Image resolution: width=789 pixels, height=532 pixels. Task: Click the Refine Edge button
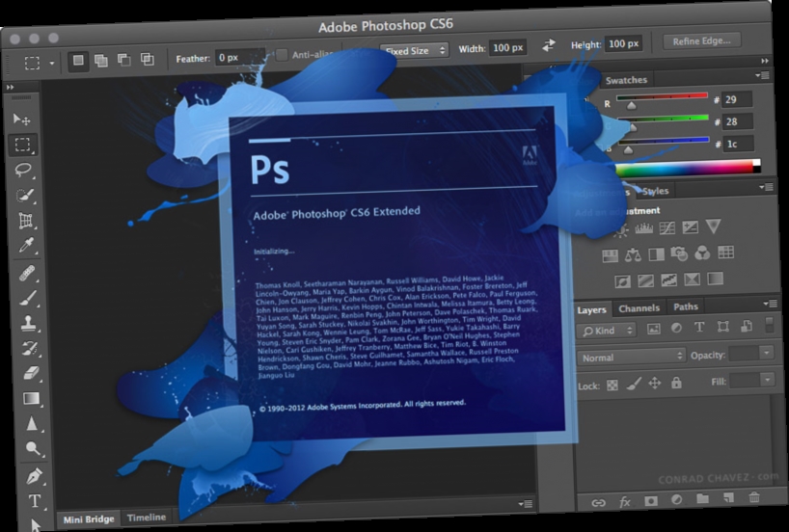coord(701,41)
